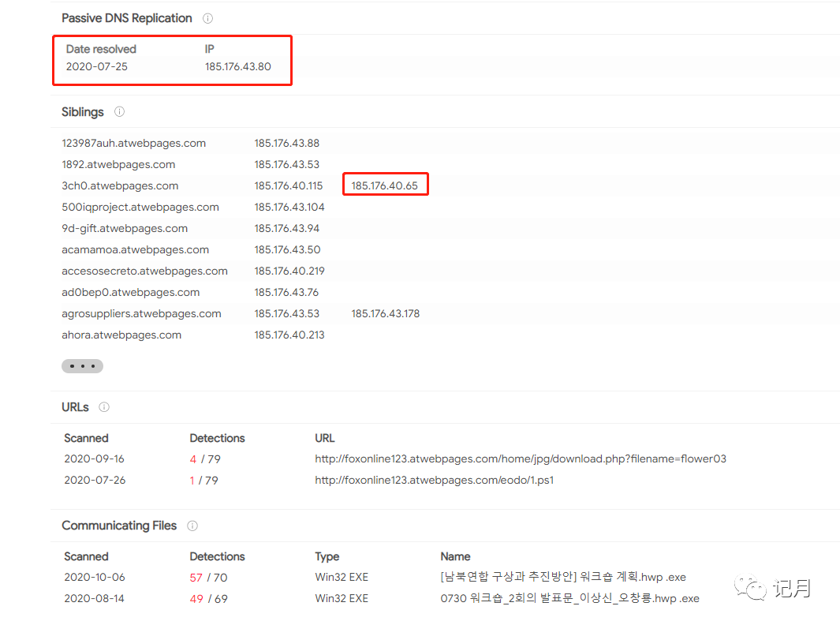The image size is (840, 625).
Task: Click the 4 / 79 detections value
Action: (x=205, y=459)
